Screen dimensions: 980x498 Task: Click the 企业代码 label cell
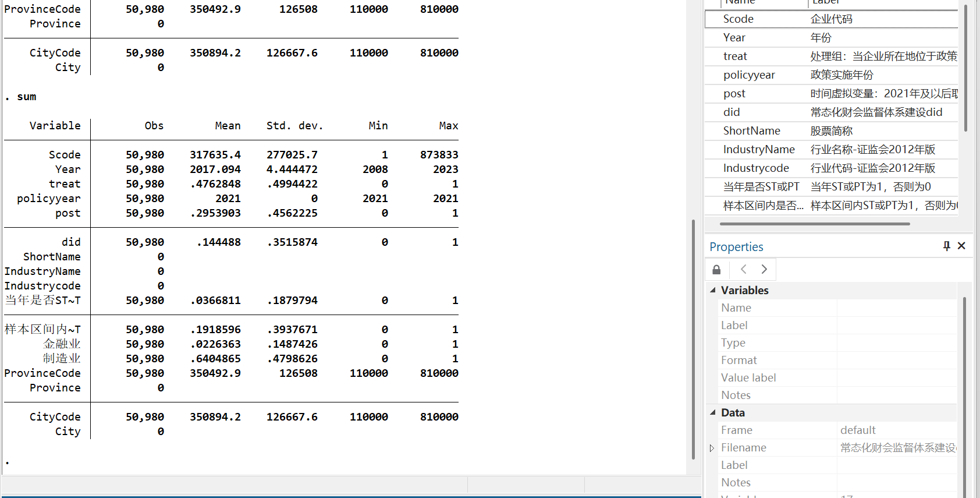click(x=832, y=19)
